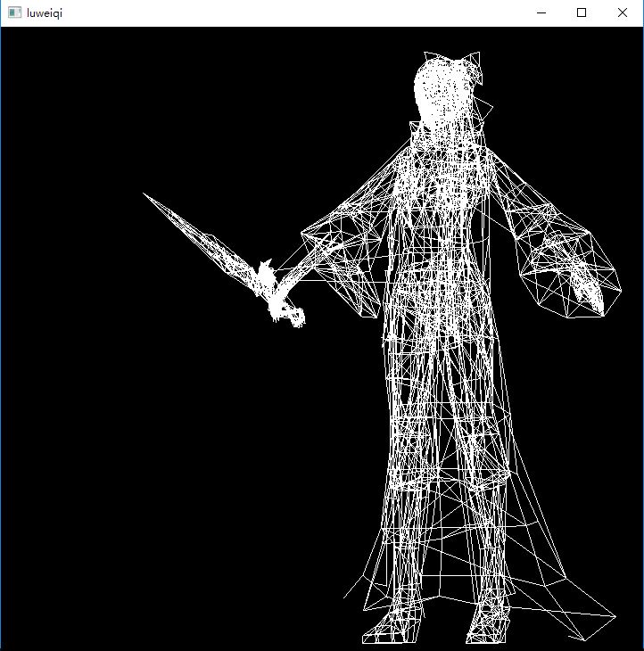Close the luweiqi window
This screenshot has width=644, height=651.
(x=622, y=12)
